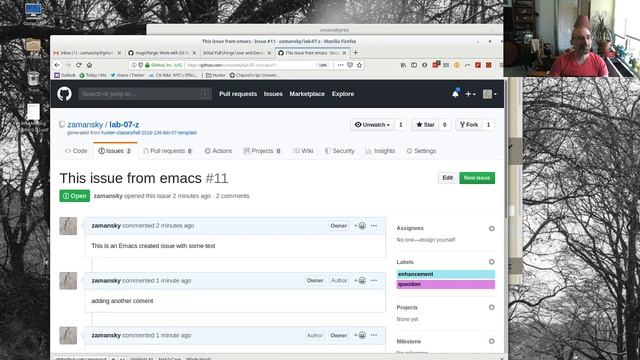Add a reaction to the 'adding another coment' comment
This screenshot has width=640, height=360.
360,280
